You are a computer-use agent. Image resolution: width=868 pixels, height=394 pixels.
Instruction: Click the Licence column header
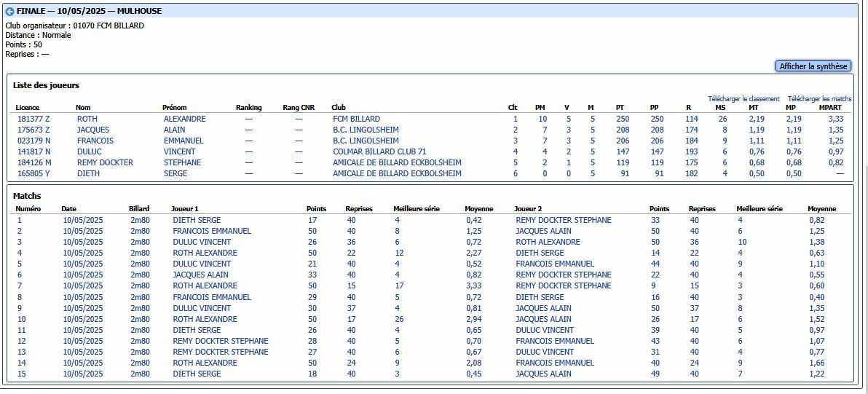pyautogui.click(x=28, y=108)
